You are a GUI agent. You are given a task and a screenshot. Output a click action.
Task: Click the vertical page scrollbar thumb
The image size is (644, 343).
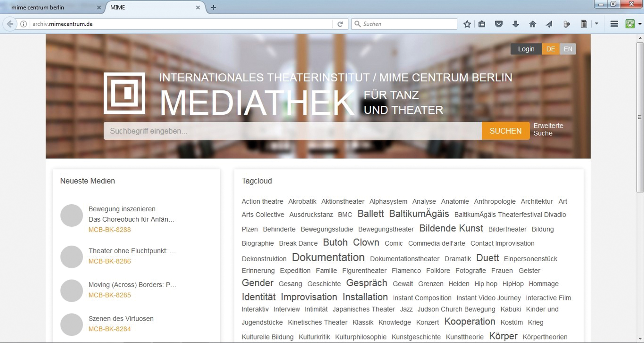tap(640, 117)
